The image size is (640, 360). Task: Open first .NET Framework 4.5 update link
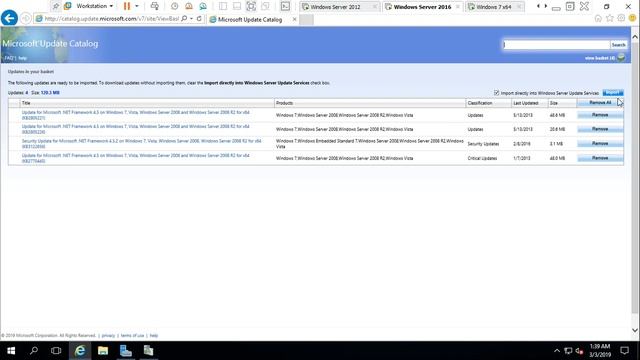[x=135, y=115]
